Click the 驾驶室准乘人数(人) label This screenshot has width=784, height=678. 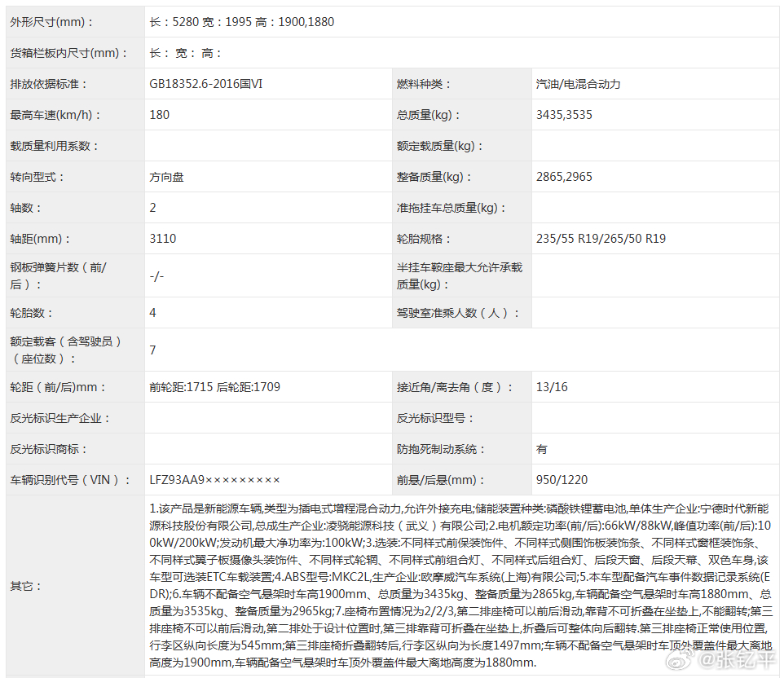(458, 313)
